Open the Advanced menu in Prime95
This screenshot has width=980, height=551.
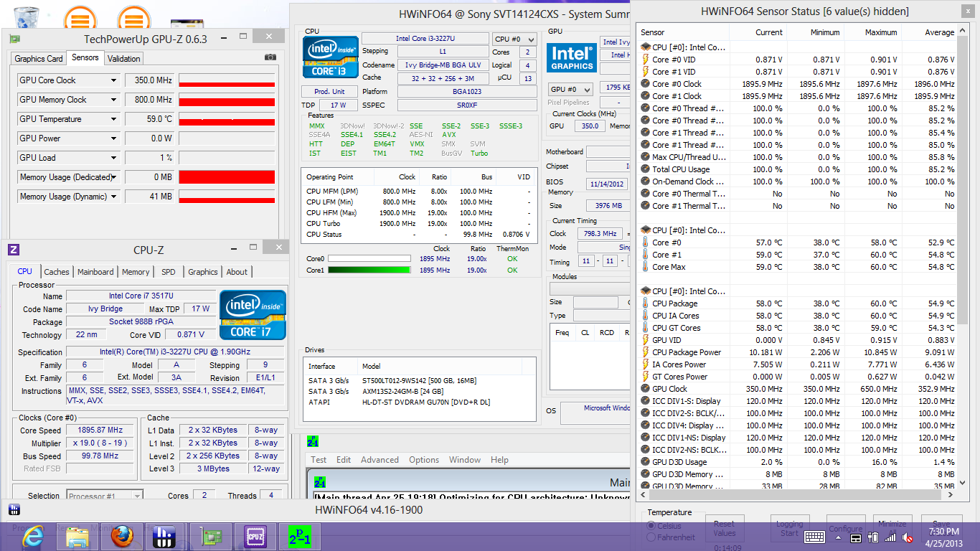[x=380, y=460]
